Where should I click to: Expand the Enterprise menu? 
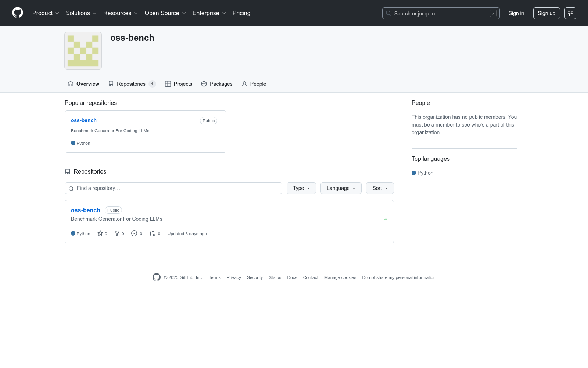[209, 13]
